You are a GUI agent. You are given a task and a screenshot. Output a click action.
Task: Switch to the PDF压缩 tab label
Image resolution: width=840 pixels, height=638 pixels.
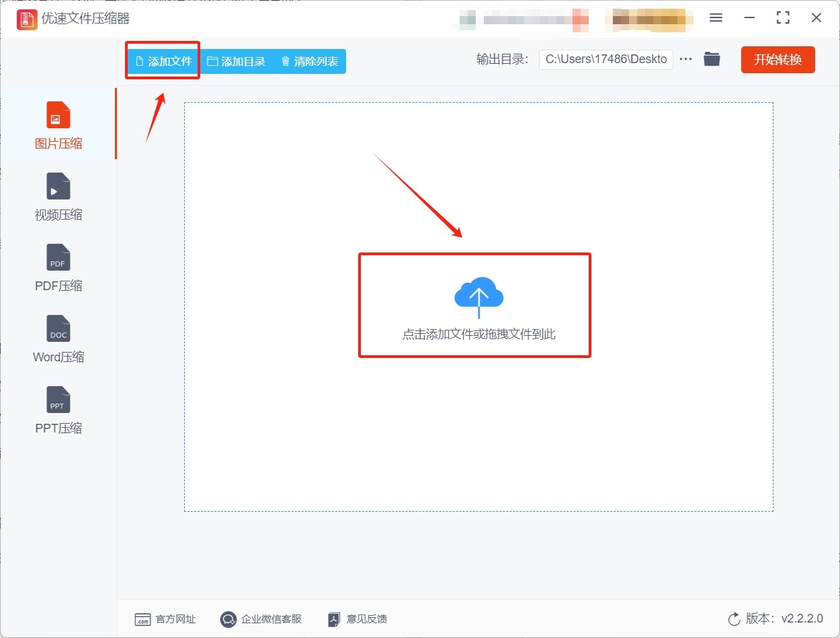click(58, 286)
